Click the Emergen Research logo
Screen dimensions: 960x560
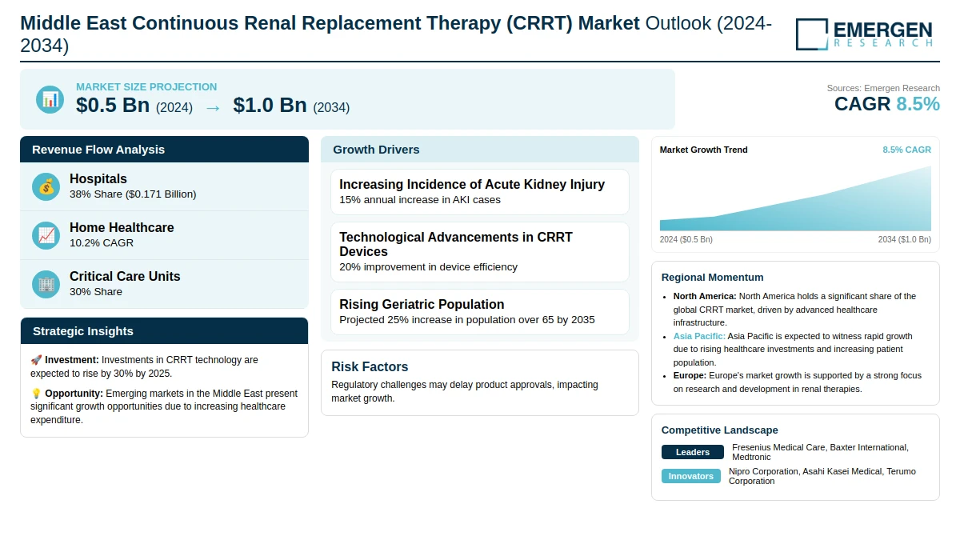(x=864, y=34)
